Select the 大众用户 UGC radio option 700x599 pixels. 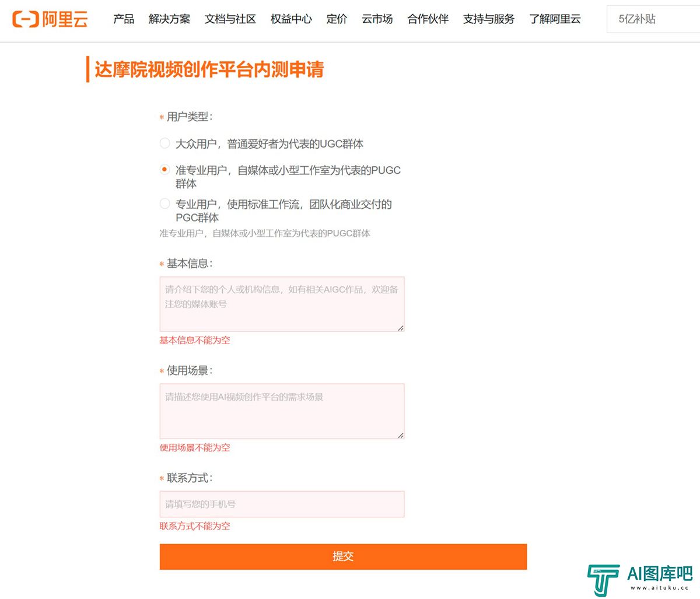click(x=165, y=143)
